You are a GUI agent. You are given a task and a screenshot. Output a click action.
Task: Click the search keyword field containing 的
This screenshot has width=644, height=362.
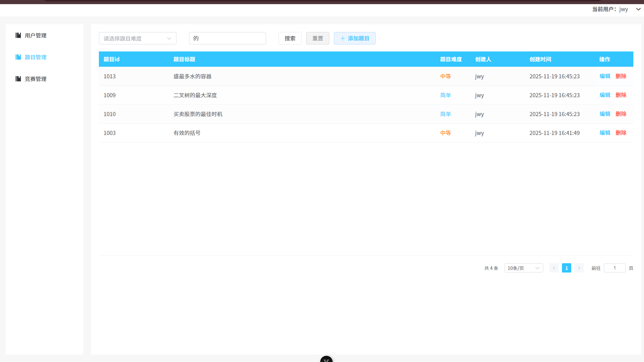pyautogui.click(x=227, y=38)
